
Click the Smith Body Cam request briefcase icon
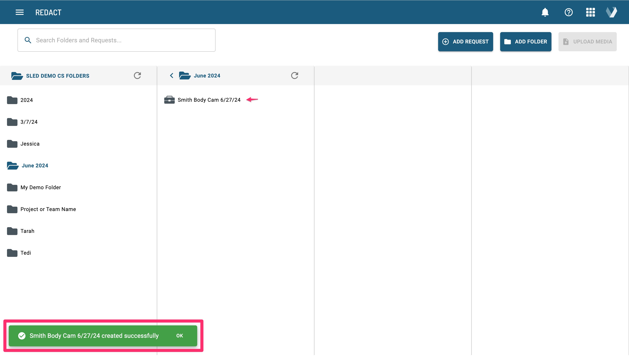169,100
